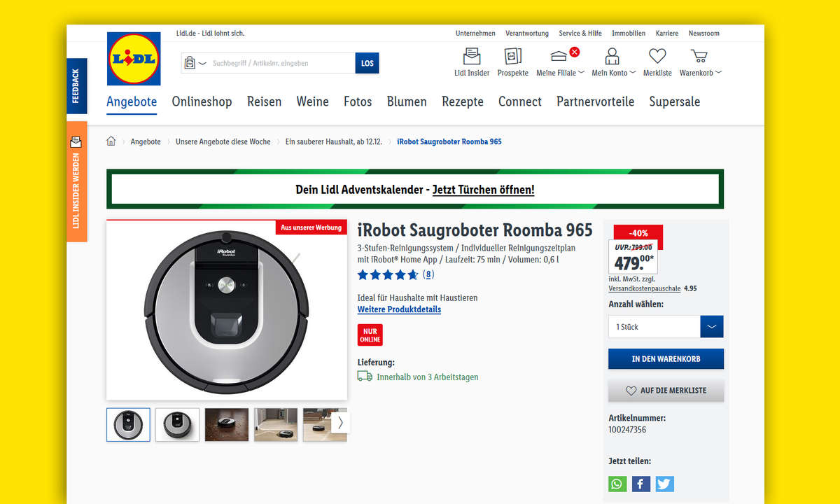
Task: Go to Unsere Angebote diese Woche breadcrumb
Action: (x=223, y=141)
